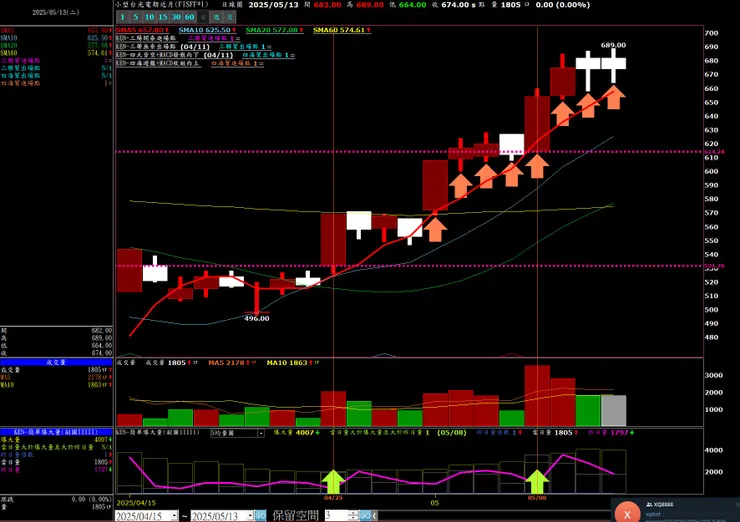Image resolution: width=740 pixels, height=522 pixels.
Task: Click the lower magenta dotted price line label
Action: coord(714,266)
